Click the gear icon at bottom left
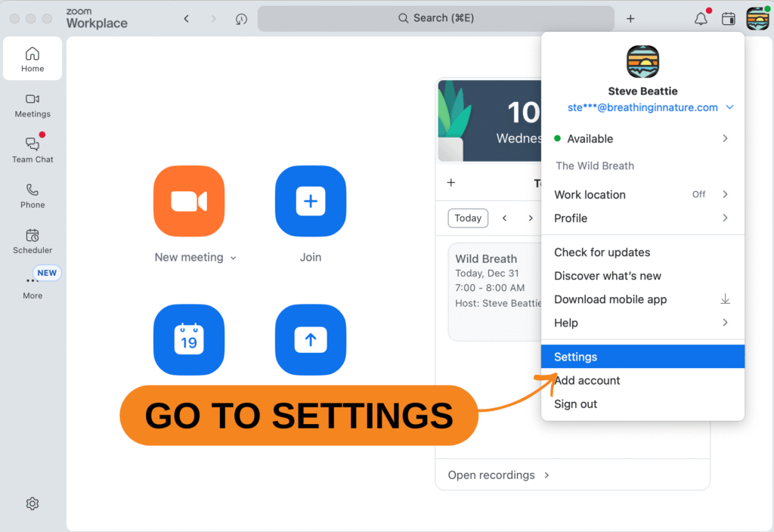 point(33,503)
